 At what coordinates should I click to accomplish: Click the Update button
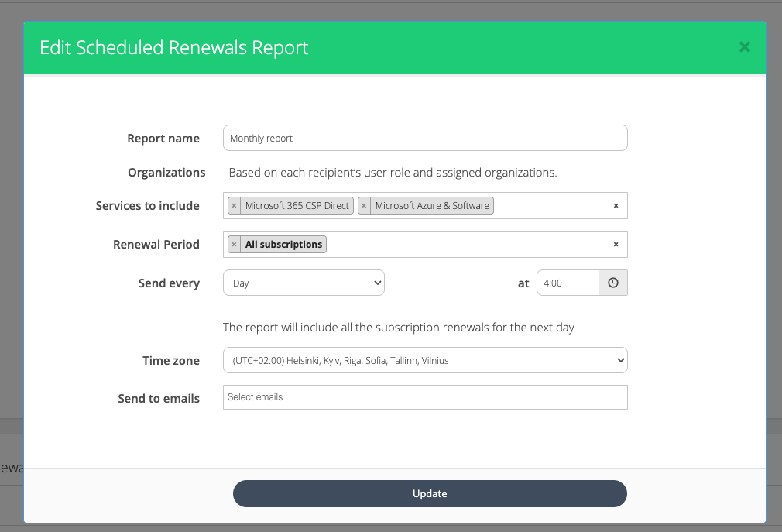(430, 493)
